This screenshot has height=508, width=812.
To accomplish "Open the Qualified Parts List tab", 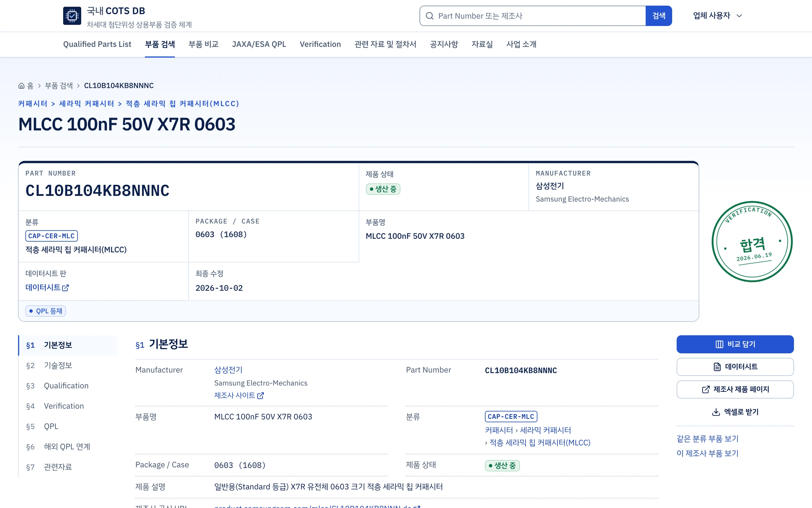I will click(x=97, y=44).
